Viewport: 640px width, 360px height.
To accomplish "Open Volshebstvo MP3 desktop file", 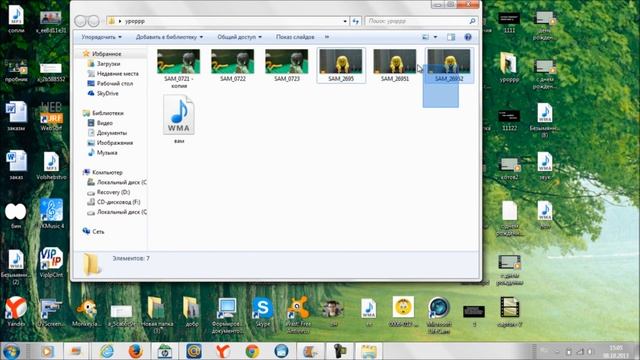I will [x=51, y=165].
